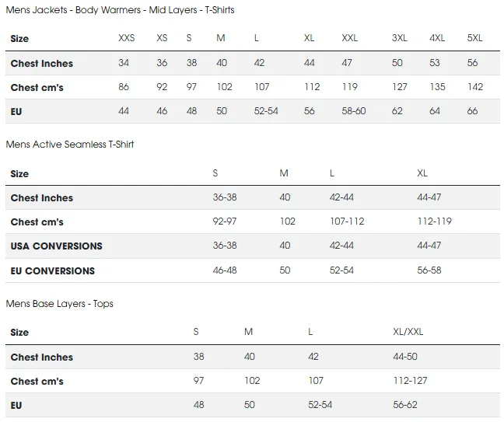Click the 44-50 chest inches cell

coord(405,357)
